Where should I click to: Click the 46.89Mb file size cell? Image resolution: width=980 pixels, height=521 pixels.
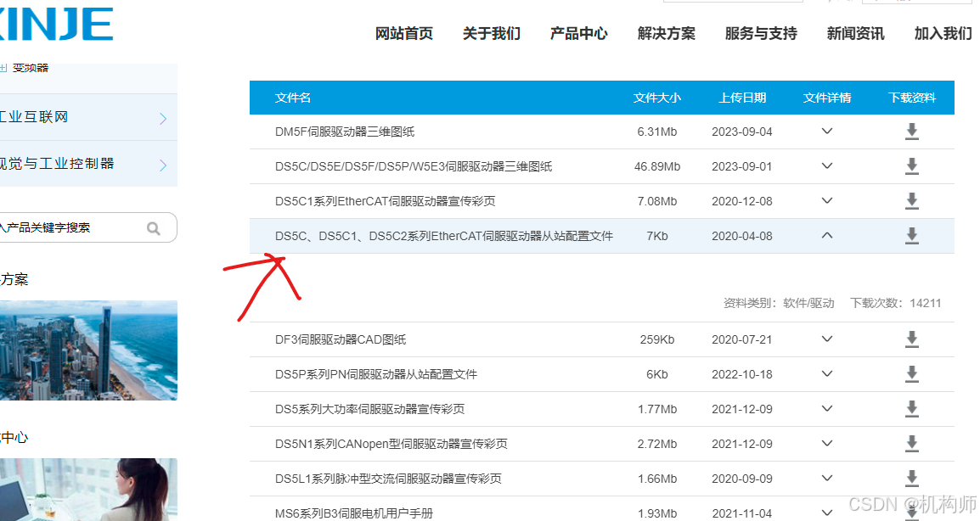point(657,167)
